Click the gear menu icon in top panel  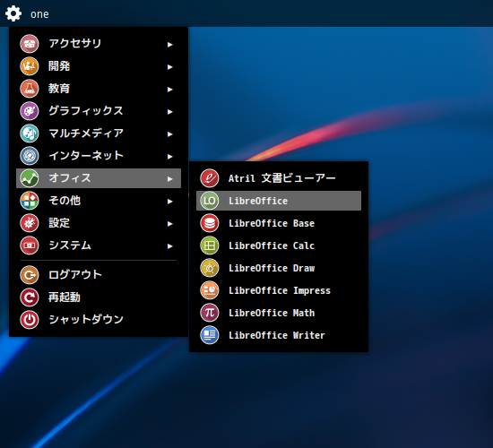tap(13, 13)
